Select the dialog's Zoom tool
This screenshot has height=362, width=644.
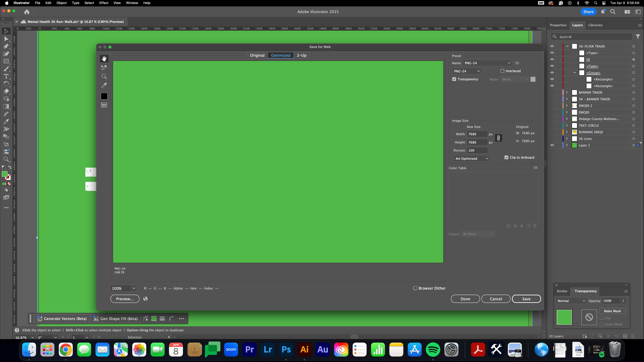pyautogui.click(x=104, y=76)
